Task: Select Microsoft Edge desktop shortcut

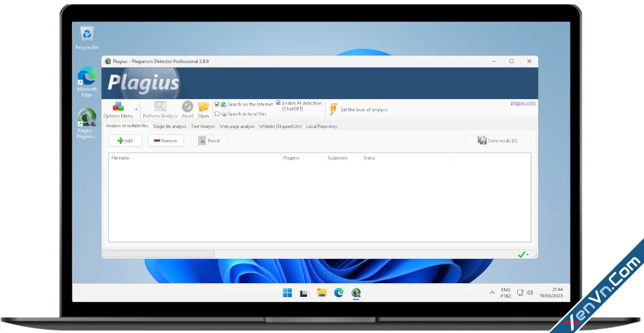Action: point(87,82)
